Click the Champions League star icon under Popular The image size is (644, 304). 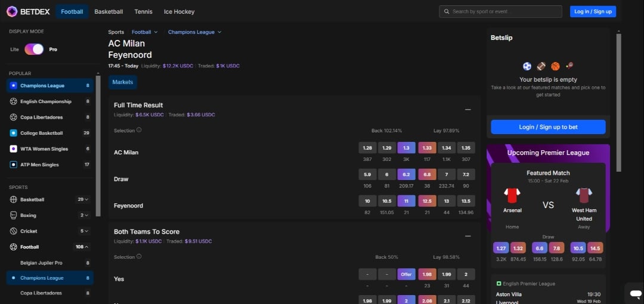13,86
